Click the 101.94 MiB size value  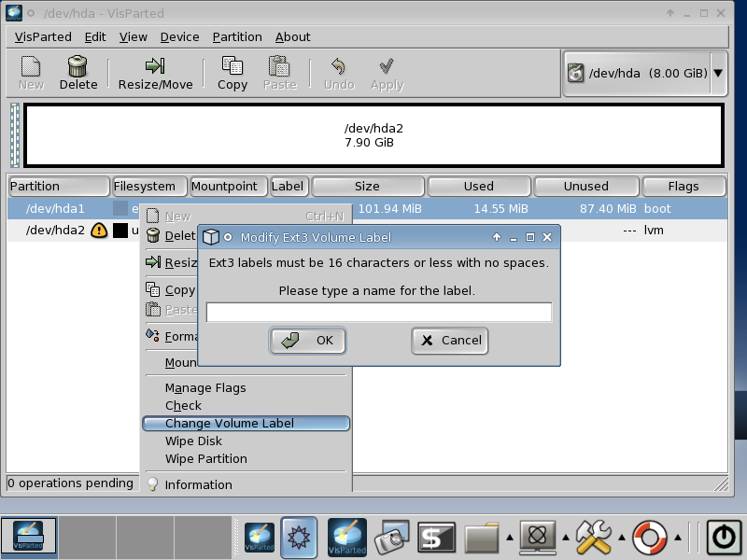[x=389, y=208]
